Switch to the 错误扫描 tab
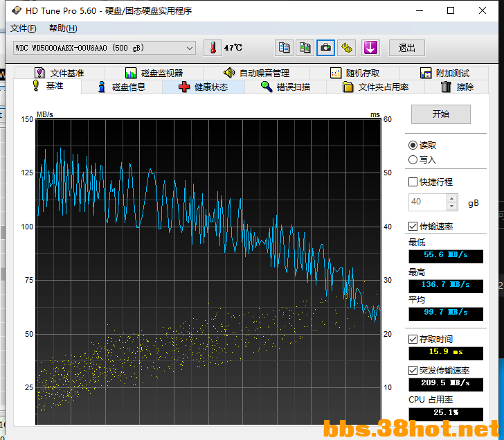504x440 pixels. (x=286, y=87)
